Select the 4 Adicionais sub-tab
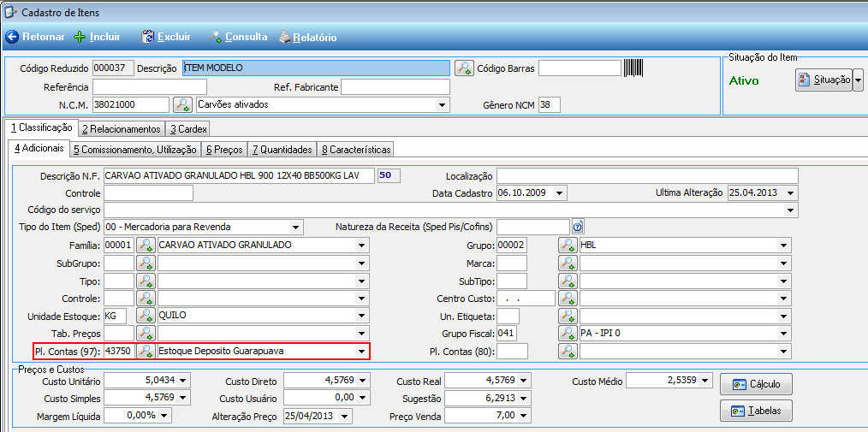868x432 pixels. coord(39,148)
